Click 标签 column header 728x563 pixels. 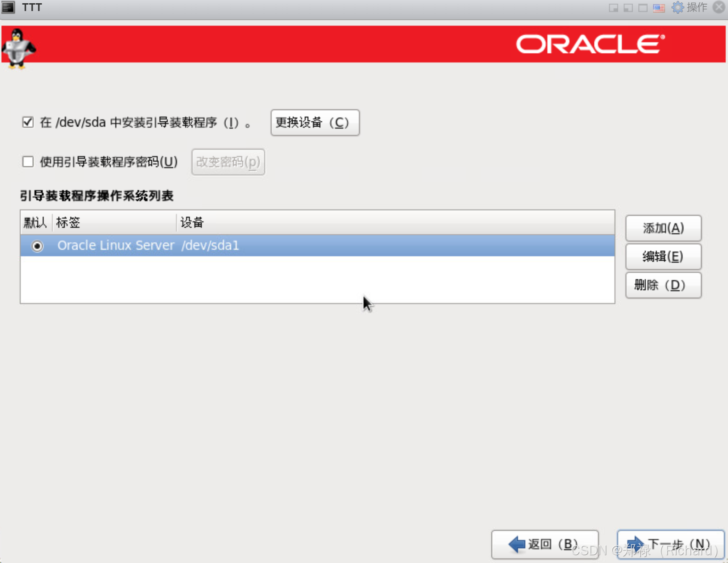(114, 223)
